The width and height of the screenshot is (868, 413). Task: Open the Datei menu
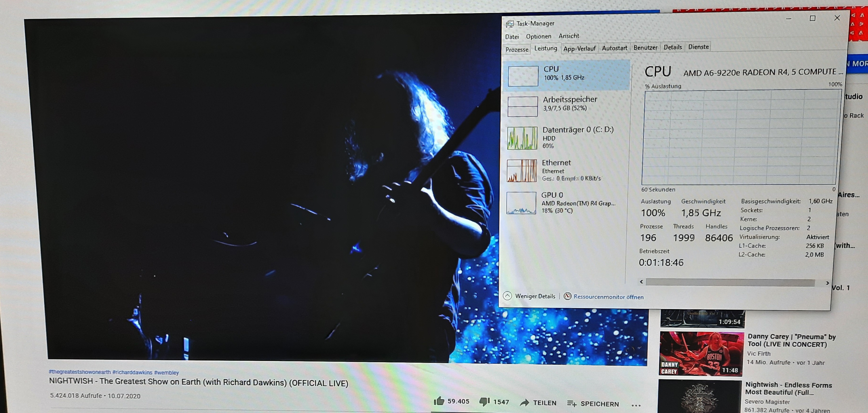[x=512, y=37]
